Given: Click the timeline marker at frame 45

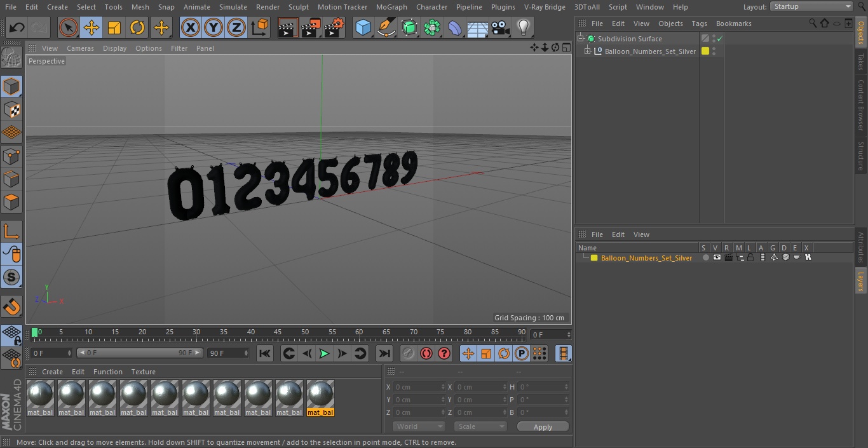Looking at the screenshot, I should 278,332.
